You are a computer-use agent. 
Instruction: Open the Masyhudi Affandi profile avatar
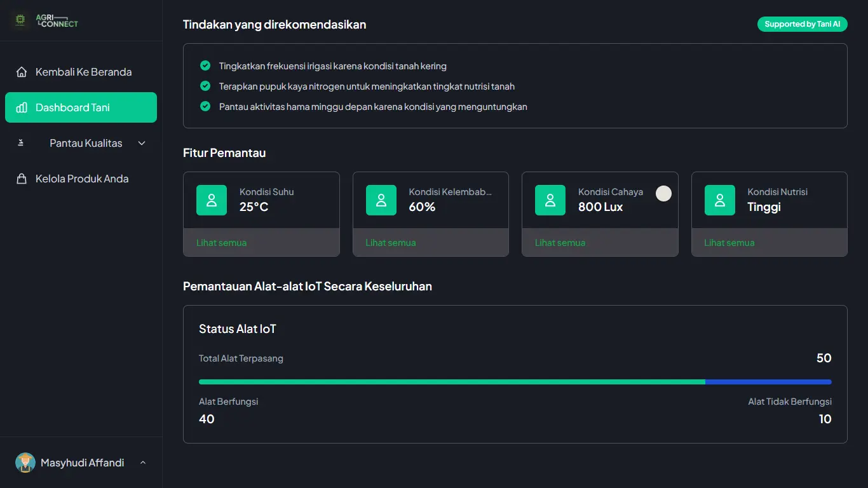(x=25, y=463)
